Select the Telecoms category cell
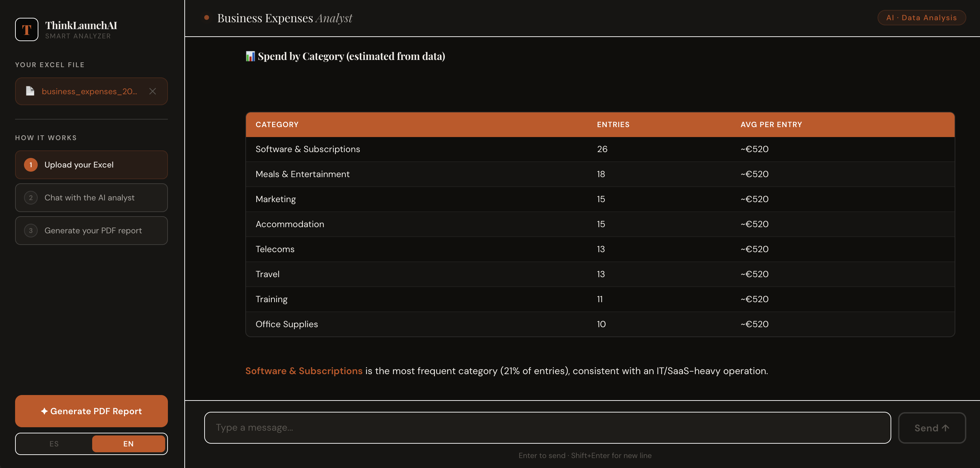This screenshot has height=468, width=980. click(x=275, y=249)
